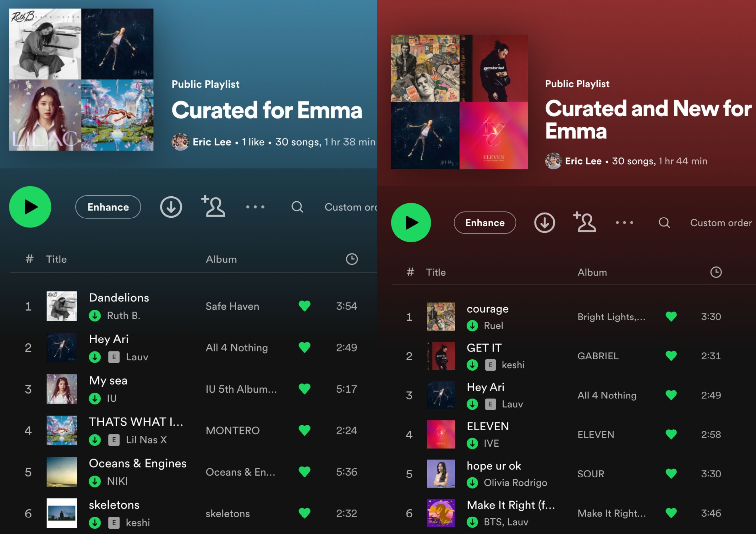This screenshot has height=534, width=756.
Task: Open Eric Lee profile on left playlist
Action: pos(212,142)
